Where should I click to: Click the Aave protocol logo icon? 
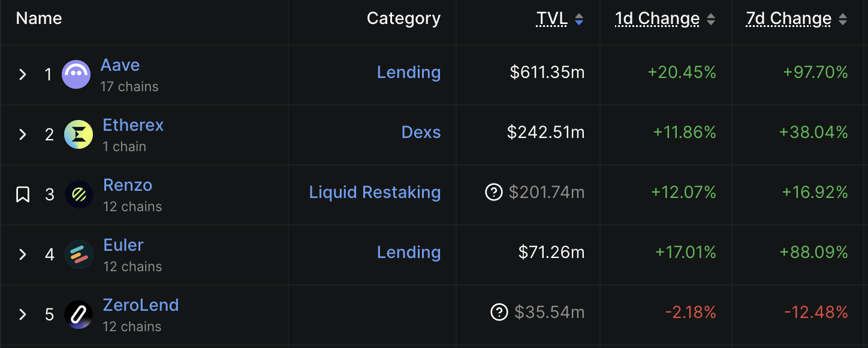point(76,74)
